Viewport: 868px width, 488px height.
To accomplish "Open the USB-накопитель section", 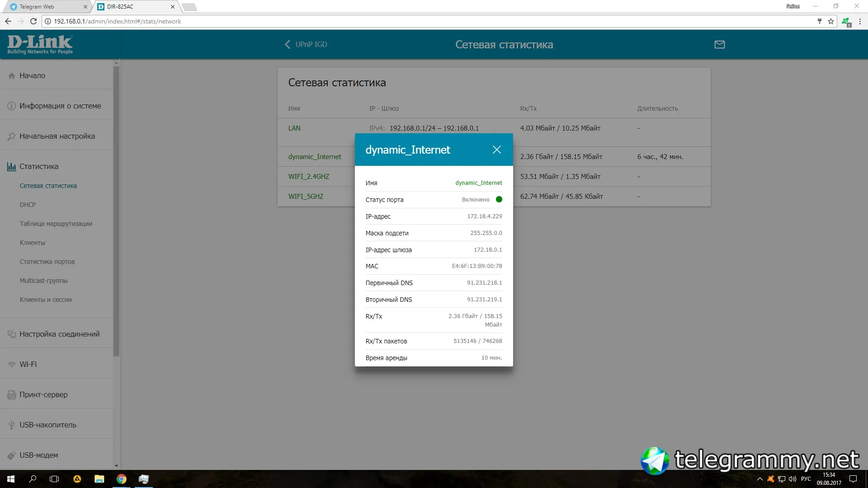I will coord(48,425).
